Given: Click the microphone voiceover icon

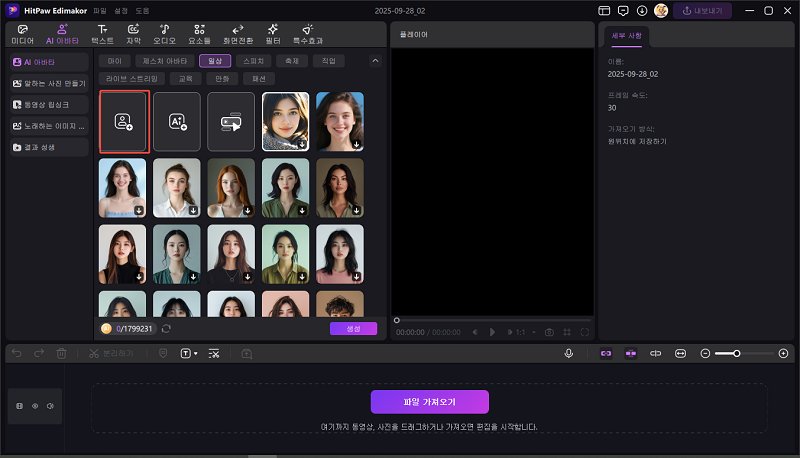Looking at the screenshot, I should click(568, 353).
